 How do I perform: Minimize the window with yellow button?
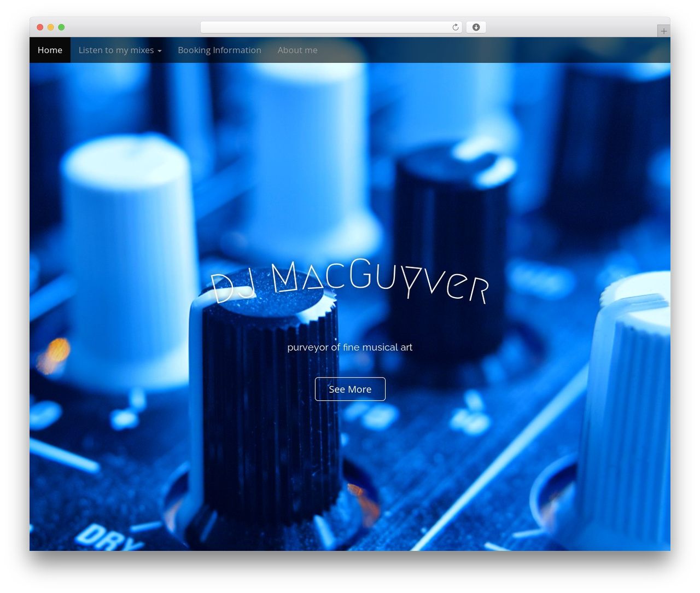51,27
